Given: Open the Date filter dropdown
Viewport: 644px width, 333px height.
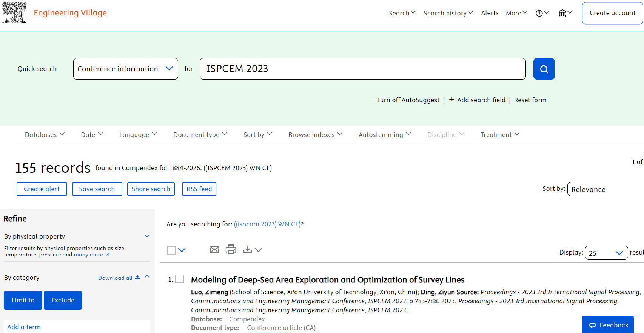Looking at the screenshot, I should click(x=92, y=135).
